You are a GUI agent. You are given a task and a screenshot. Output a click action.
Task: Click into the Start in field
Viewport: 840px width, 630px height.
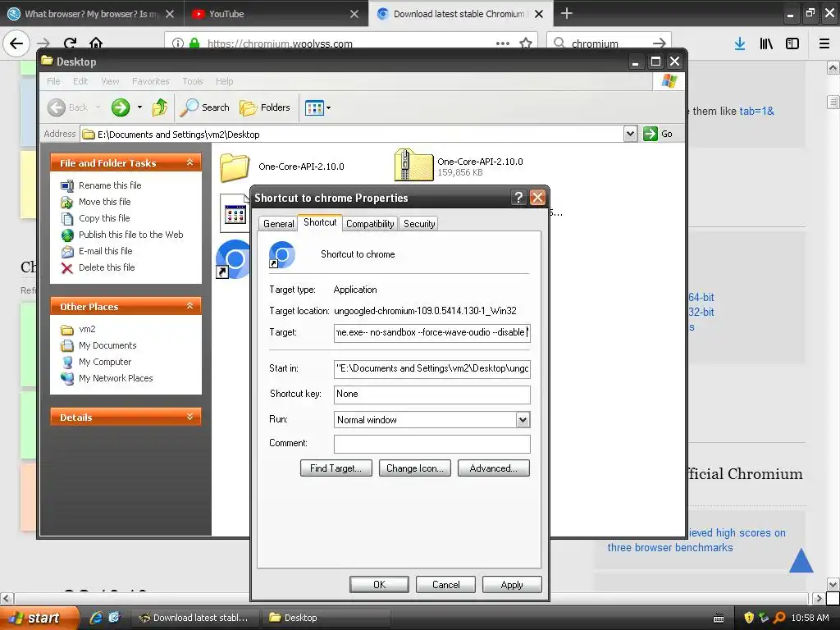pos(431,368)
